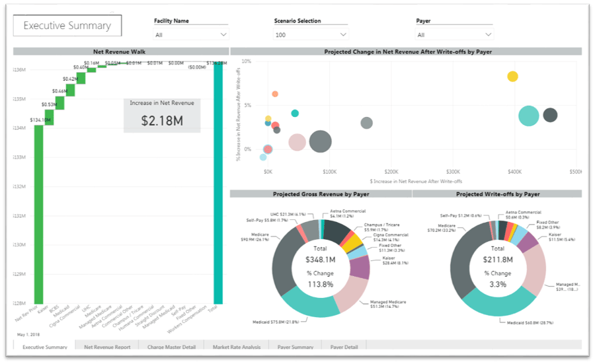Click the Executive Summary tab at bottom
This screenshot has width=595, height=364.
(45, 346)
